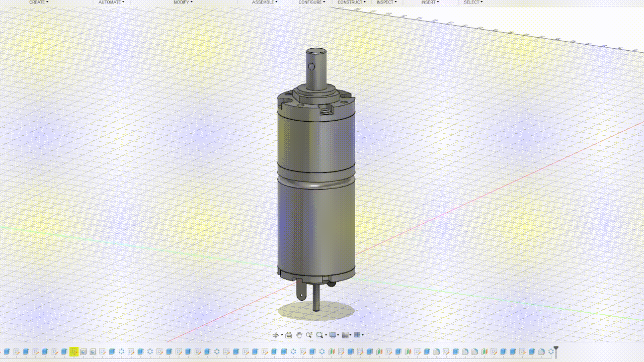Viewport: 644px width, 362px height.
Task: Click a joint origin feature in the timeline
Action: [122, 350]
